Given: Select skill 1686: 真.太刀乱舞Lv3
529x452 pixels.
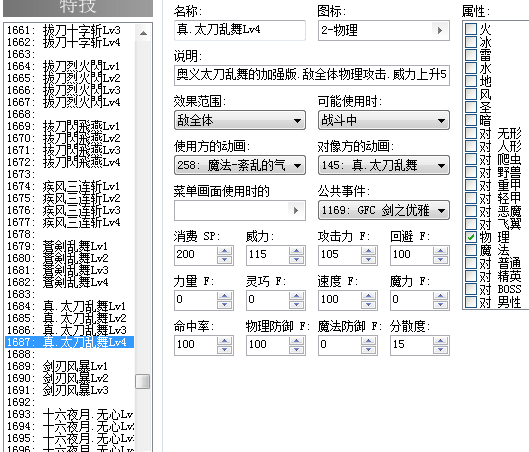Looking at the screenshot, I should (x=70, y=330).
